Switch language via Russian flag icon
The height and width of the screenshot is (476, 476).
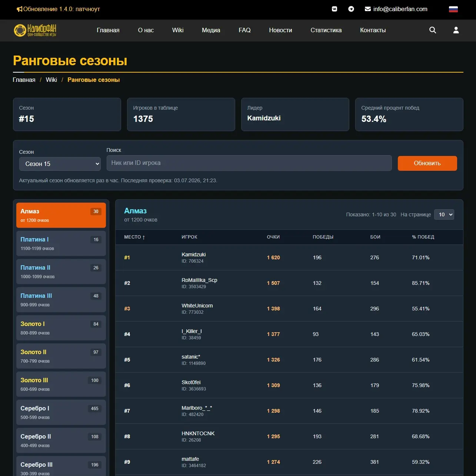453,9
